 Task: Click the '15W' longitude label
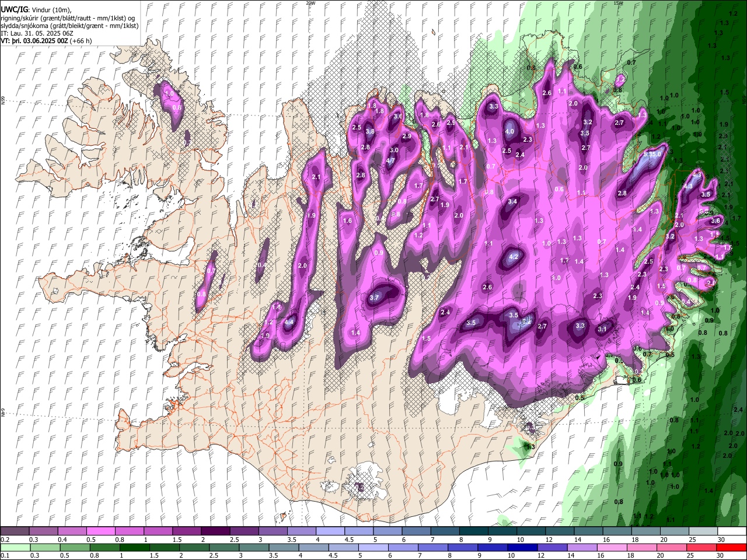(617, 3)
